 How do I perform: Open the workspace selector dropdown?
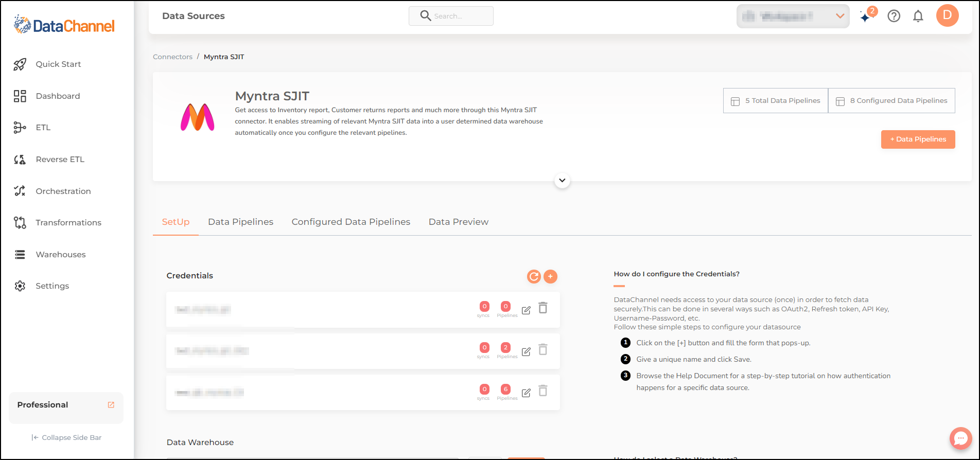point(793,16)
